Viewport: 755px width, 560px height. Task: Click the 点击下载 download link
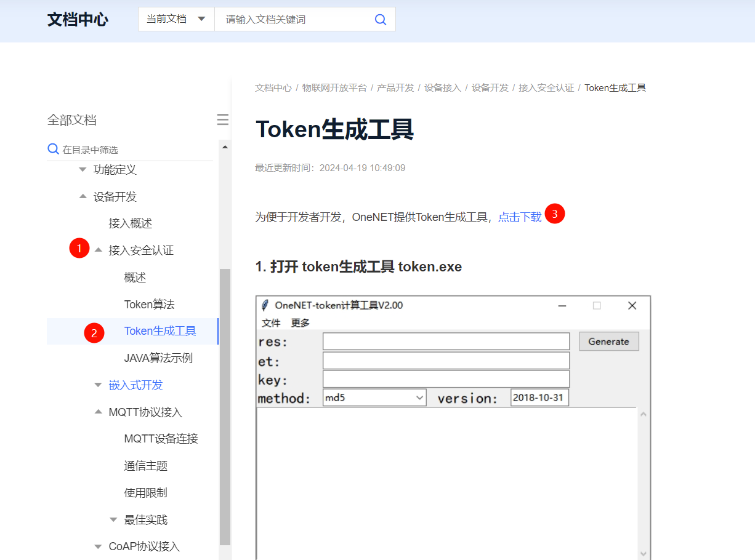519,217
